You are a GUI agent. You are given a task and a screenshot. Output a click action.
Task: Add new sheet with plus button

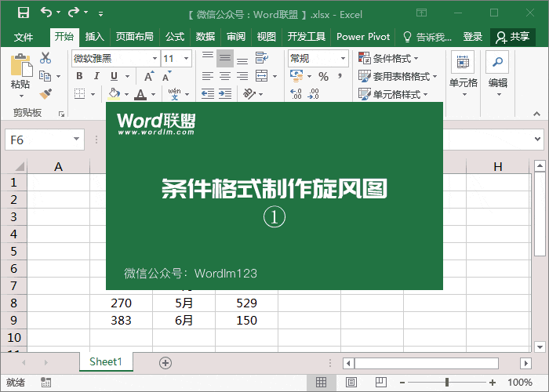pos(165,363)
